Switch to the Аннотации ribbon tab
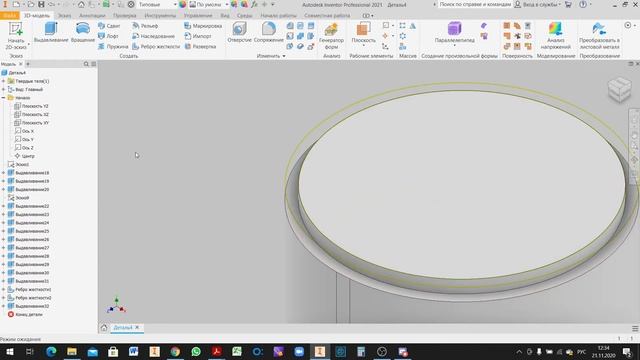The height and width of the screenshot is (360, 640). pyautogui.click(x=92, y=16)
